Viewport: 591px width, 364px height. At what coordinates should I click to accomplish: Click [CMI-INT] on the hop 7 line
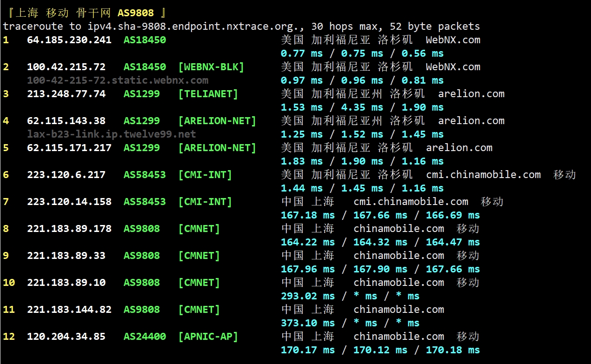205,202
